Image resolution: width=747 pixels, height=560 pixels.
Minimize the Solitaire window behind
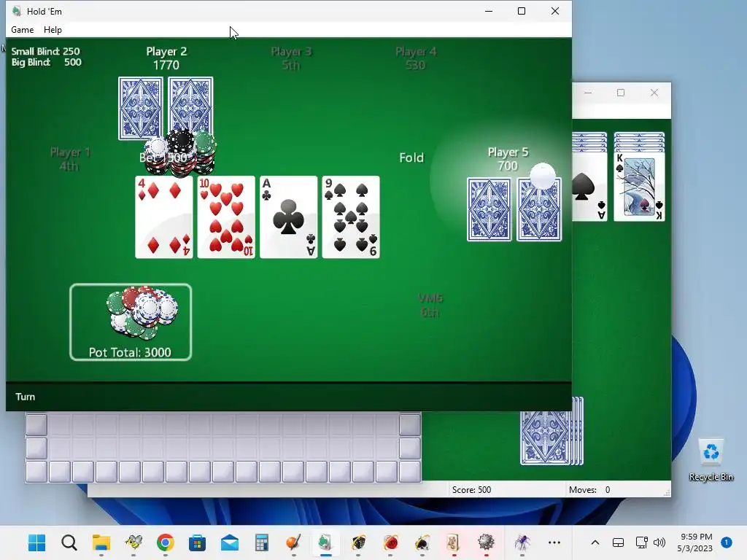589,93
